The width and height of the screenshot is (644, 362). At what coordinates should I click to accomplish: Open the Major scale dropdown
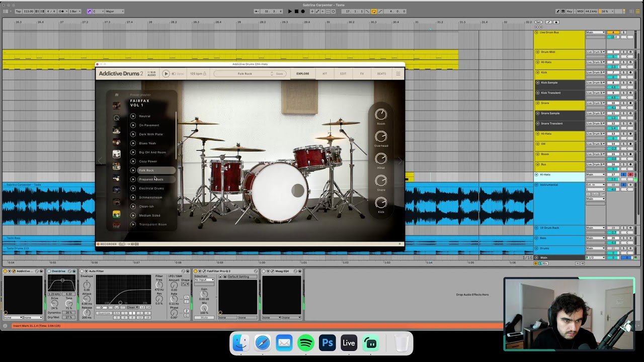click(x=115, y=11)
